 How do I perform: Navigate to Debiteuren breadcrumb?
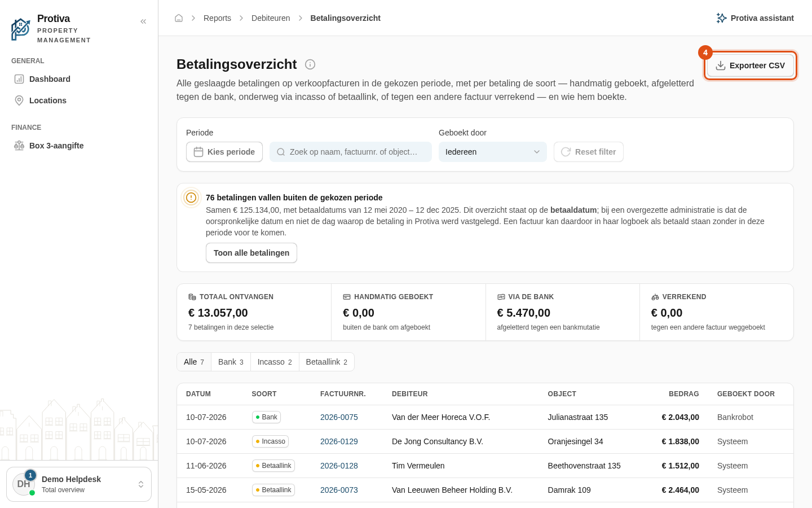pyautogui.click(x=271, y=18)
